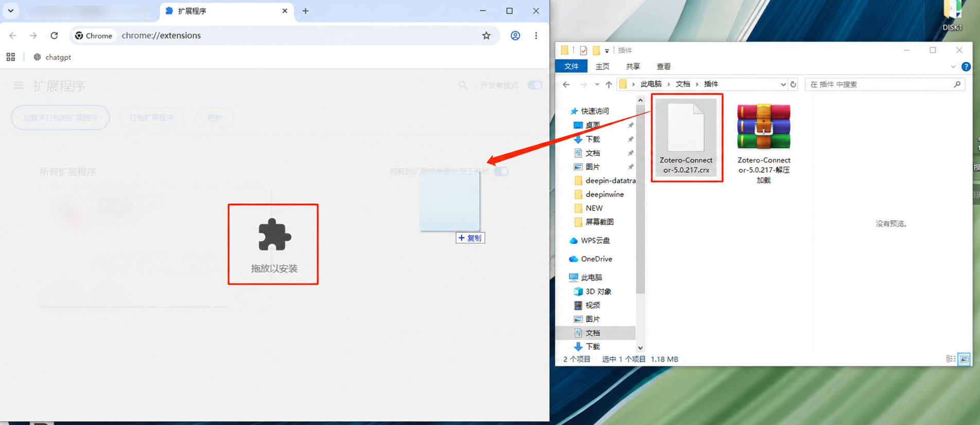Viewport: 980px width, 425px height.
Task: Switch to details view icon
Action: tap(951, 359)
